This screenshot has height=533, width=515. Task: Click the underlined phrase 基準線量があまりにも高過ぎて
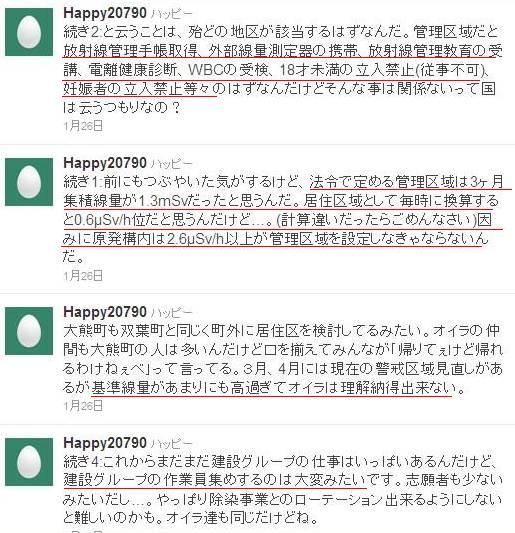pos(189,388)
